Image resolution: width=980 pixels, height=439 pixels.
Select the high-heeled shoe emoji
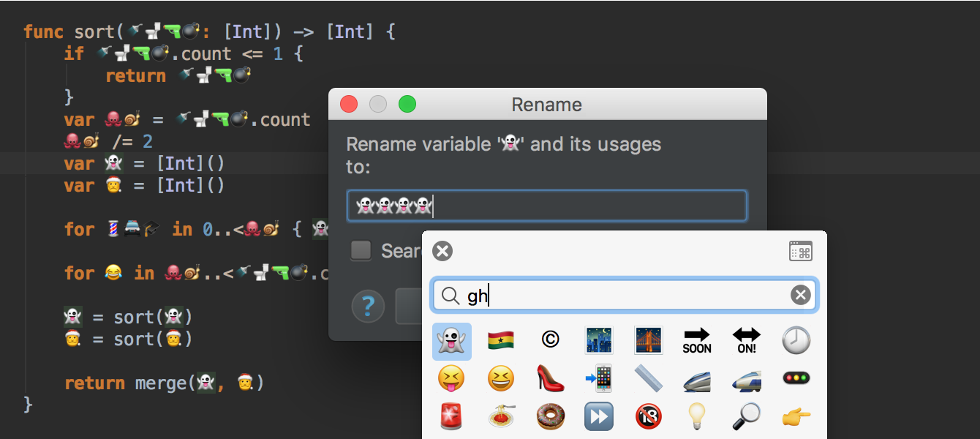tap(550, 378)
